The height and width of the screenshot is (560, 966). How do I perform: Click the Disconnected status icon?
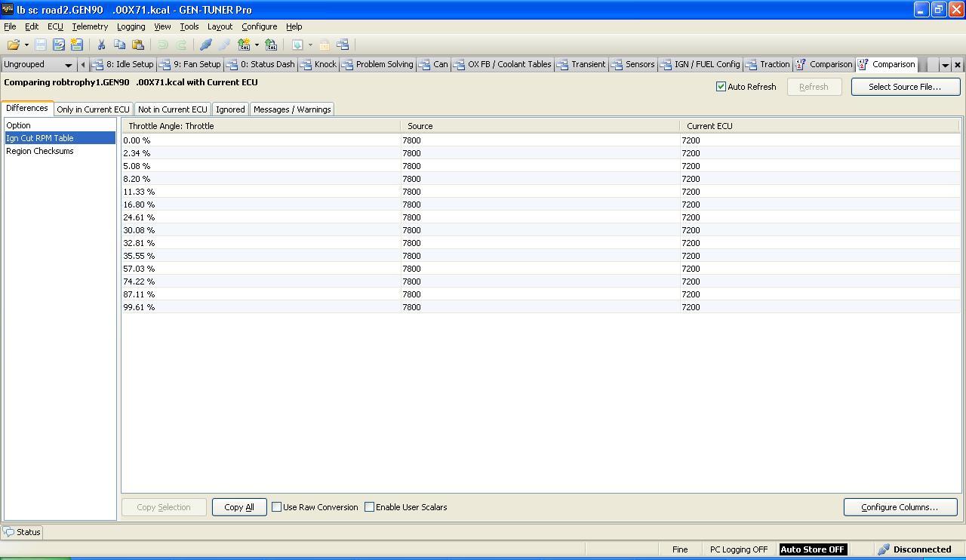884,549
